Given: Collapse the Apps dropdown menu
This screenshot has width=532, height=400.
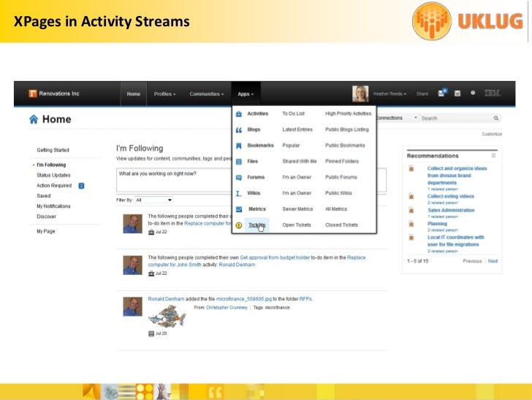Looking at the screenshot, I should tap(246, 94).
